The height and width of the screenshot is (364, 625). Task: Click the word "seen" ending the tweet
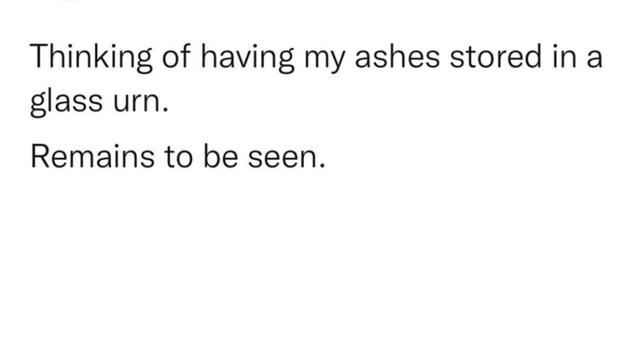[x=283, y=159]
